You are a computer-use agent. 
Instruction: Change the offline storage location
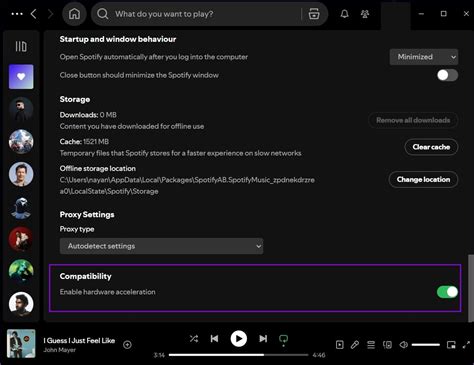click(x=423, y=180)
